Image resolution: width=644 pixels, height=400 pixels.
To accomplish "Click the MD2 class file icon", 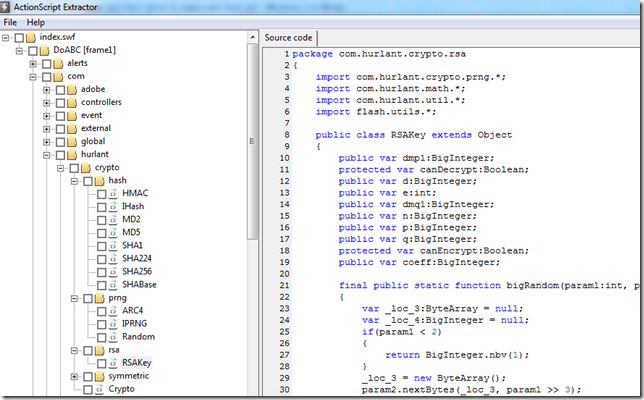I will point(113,220).
